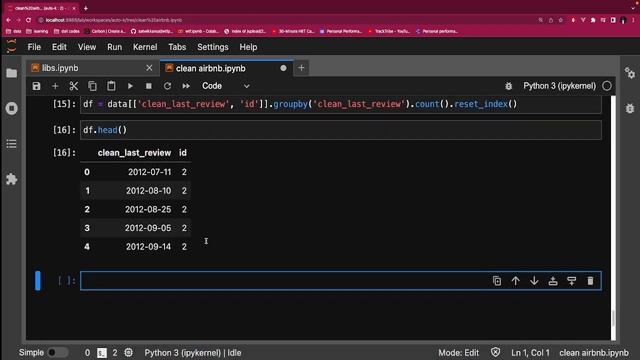Click the notebook trust shield icon

coord(496,353)
